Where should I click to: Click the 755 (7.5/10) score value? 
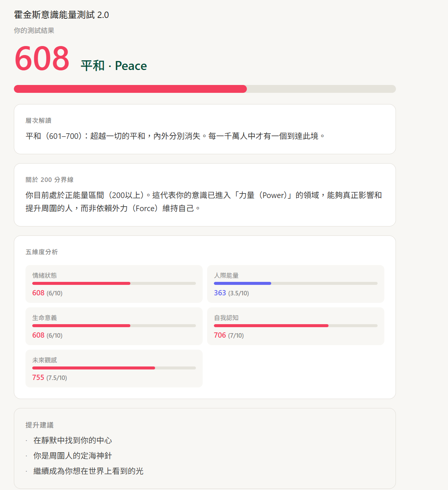coord(49,378)
